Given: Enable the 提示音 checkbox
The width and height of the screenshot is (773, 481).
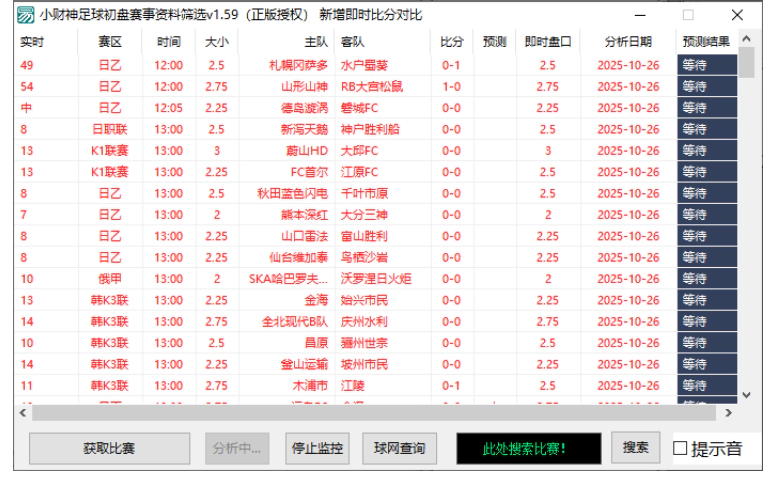Looking at the screenshot, I should coord(680,449).
